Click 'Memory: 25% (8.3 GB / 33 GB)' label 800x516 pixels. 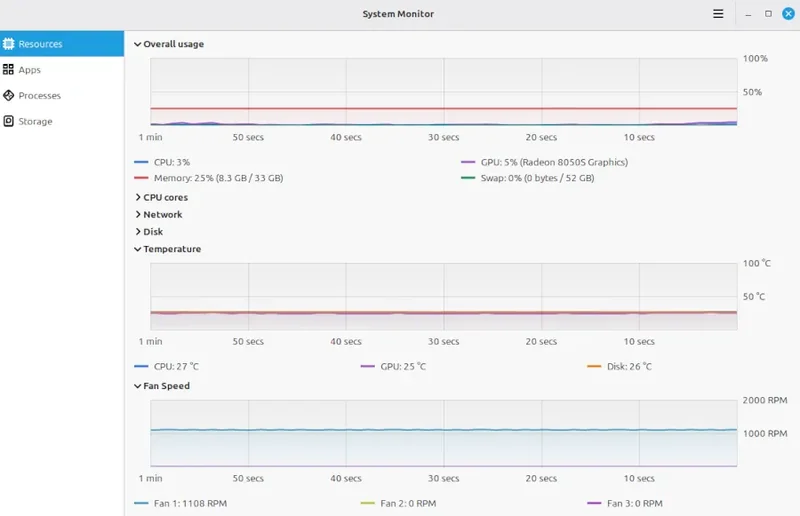click(218, 178)
